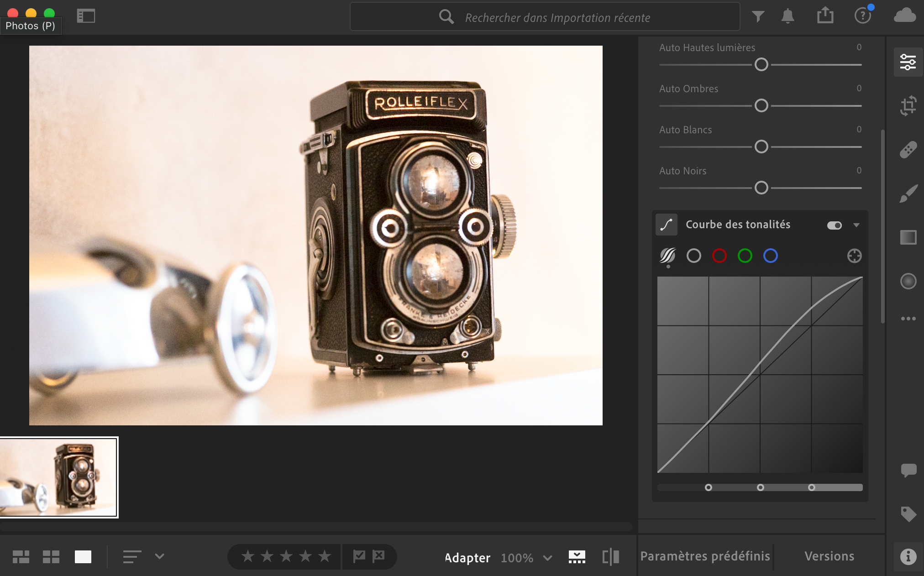Open the sort options chevron
The image size is (924, 576).
[x=159, y=556]
